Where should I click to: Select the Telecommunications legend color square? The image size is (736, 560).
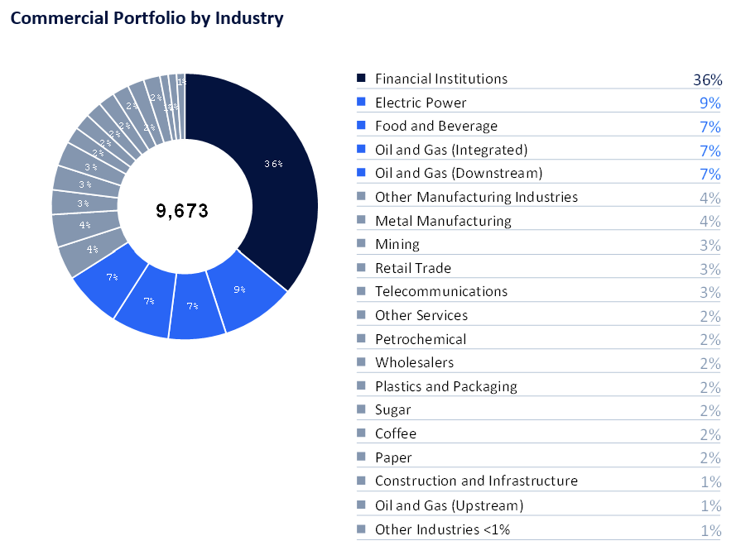coord(361,291)
